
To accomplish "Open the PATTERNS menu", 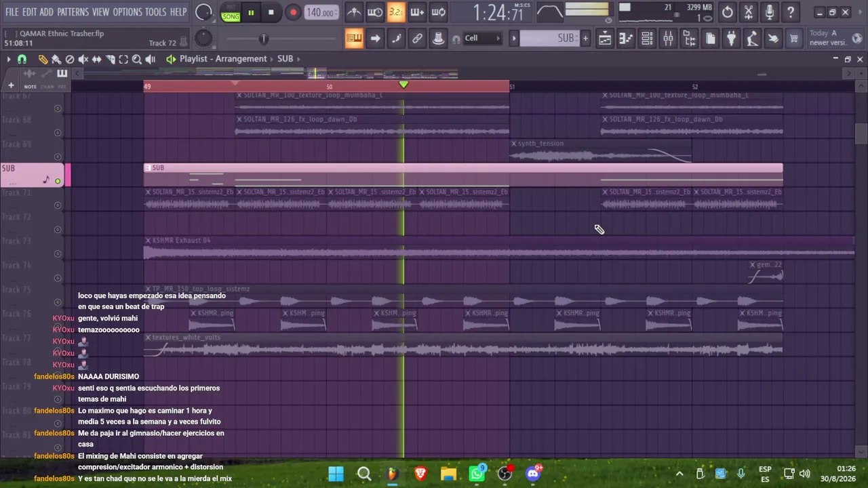I will point(73,12).
